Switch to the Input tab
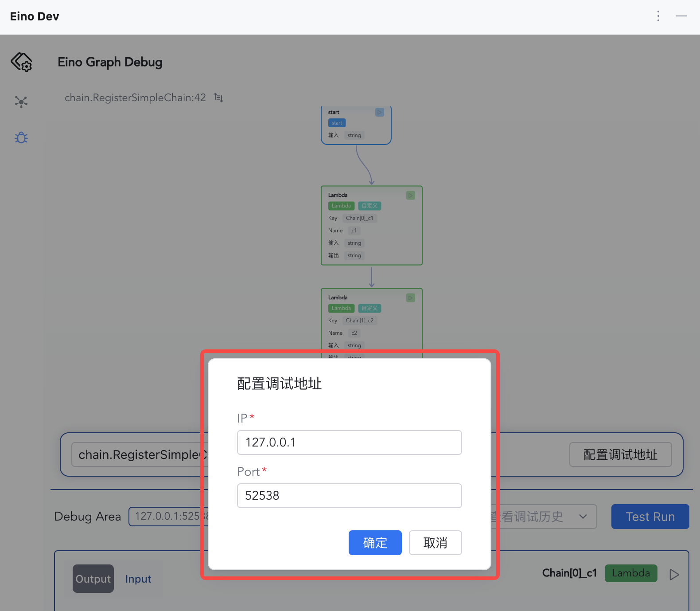The height and width of the screenshot is (611, 700). (x=138, y=579)
